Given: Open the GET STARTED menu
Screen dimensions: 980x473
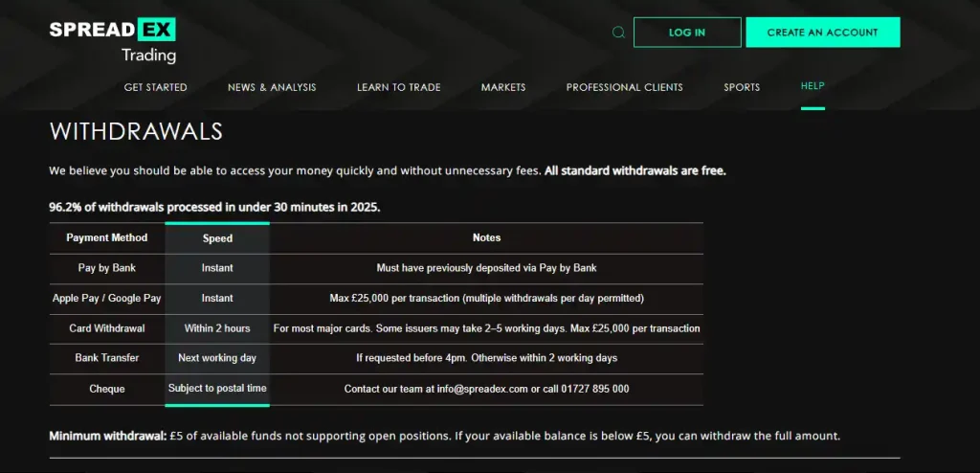Looking at the screenshot, I should (x=156, y=87).
